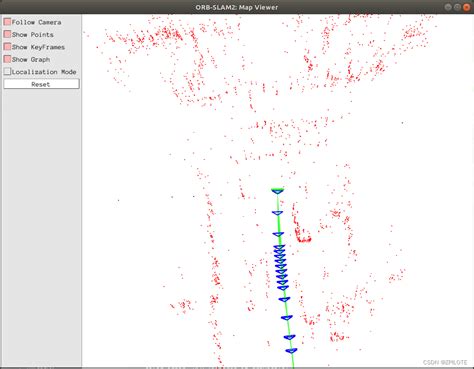Disable the Show Points option
This screenshot has height=369, width=474.
[7, 34]
